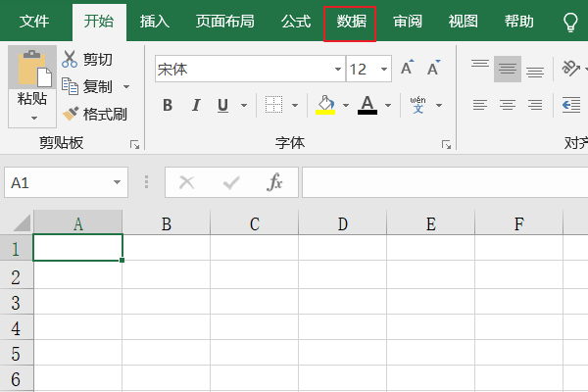
Task: Expand the Copy dropdown arrow
Action: (x=126, y=86)
